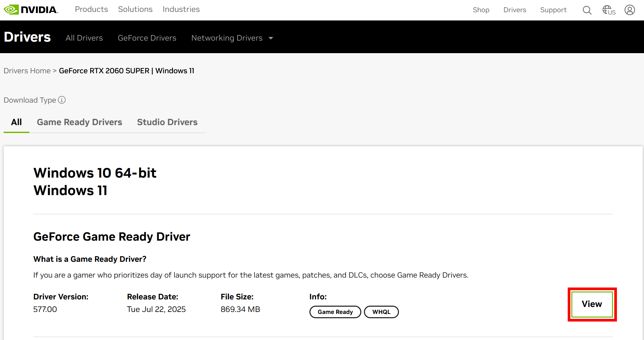The height and width of the screenshot is (340, 644).
Task: Switch to the All tab
Action: click(17, 122)
